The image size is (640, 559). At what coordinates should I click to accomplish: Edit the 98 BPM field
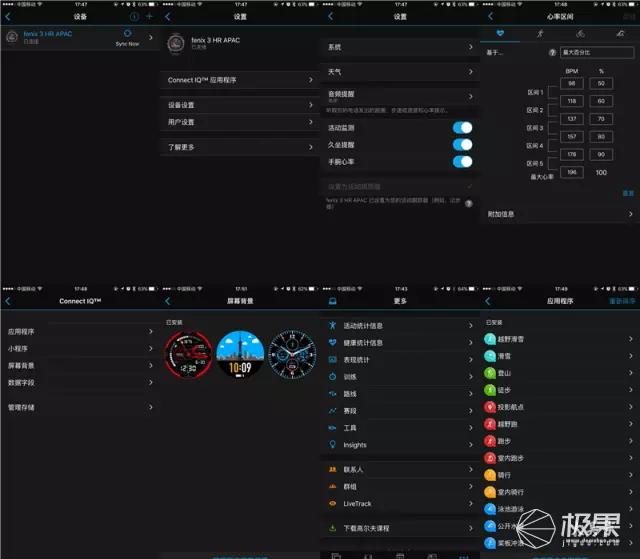point(572,83)
